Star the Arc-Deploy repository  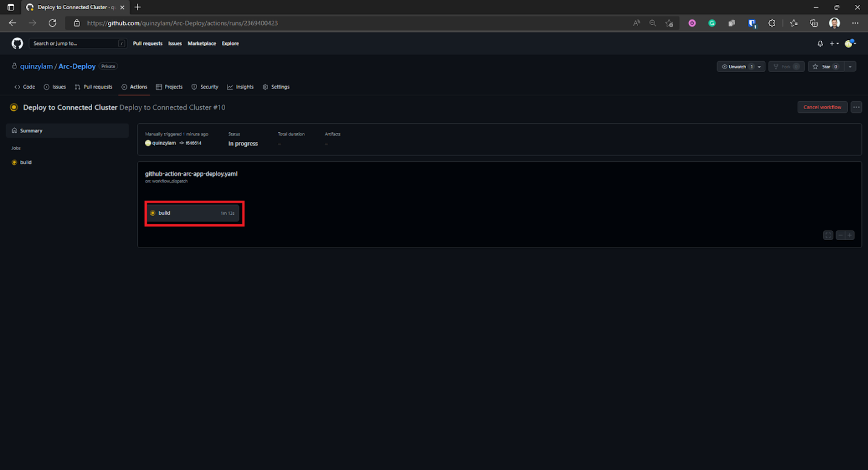(826, 67)
